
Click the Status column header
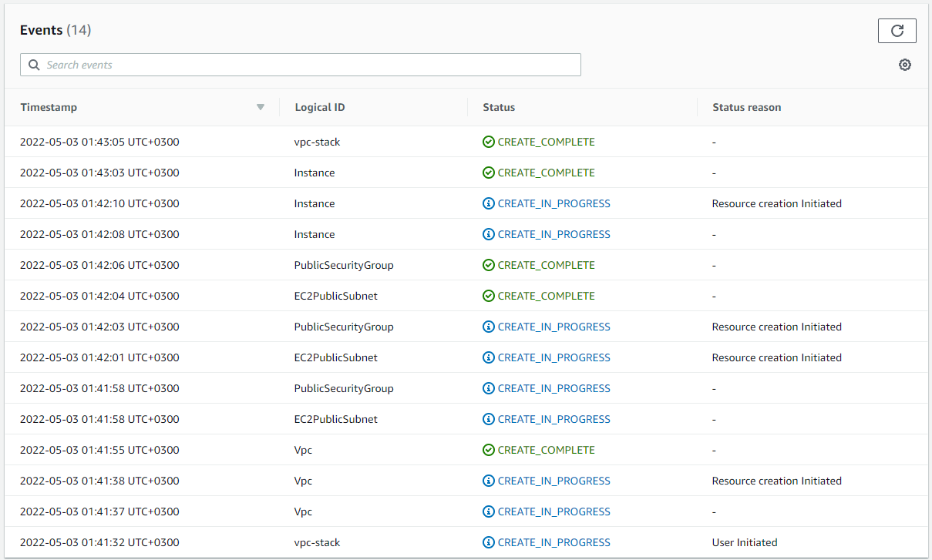[499, 107]
